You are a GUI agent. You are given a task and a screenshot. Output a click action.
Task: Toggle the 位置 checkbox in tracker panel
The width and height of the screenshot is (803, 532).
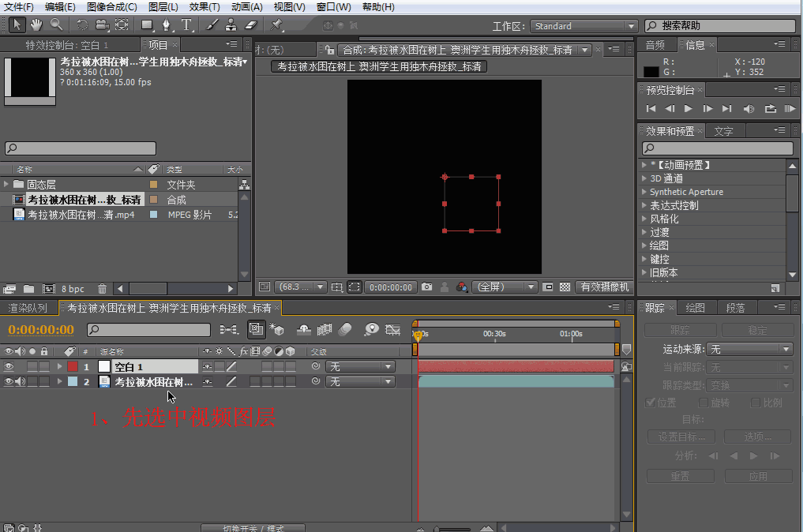click(651, 403)
